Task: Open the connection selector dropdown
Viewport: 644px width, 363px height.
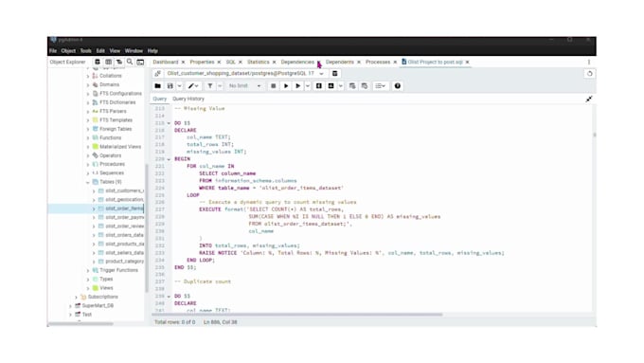Action: [x=321, y=74]
